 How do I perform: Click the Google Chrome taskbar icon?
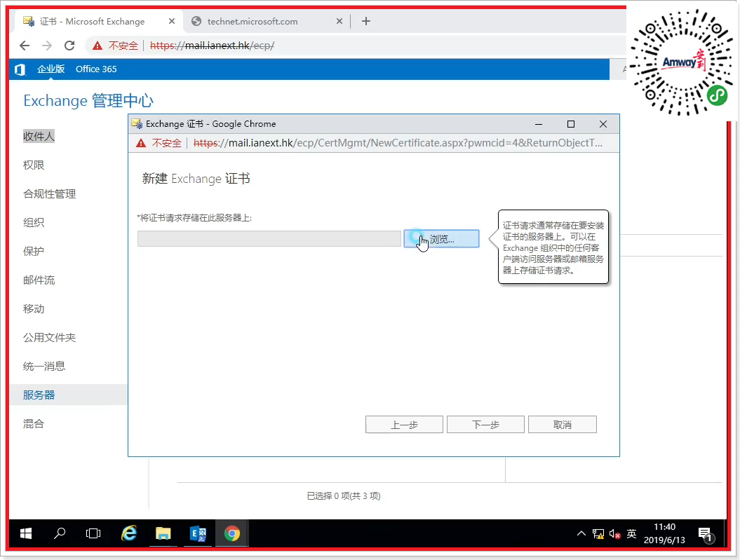coord(231,533)
